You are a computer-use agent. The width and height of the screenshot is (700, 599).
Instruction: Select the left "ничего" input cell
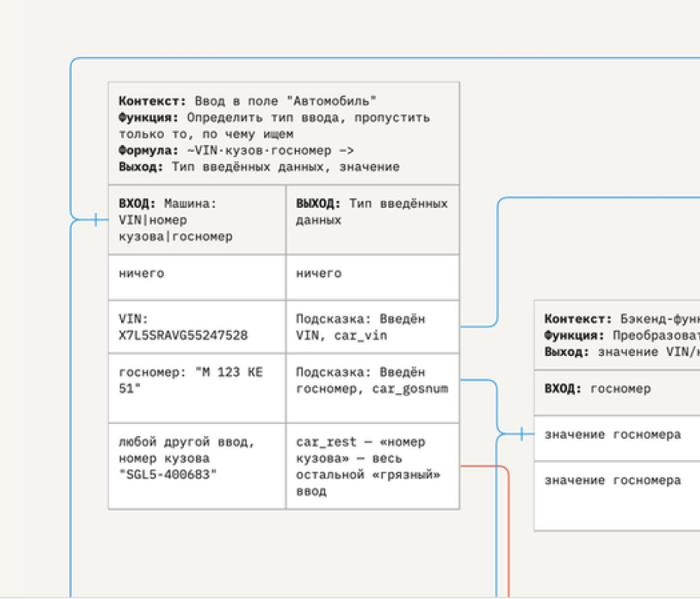197,277
